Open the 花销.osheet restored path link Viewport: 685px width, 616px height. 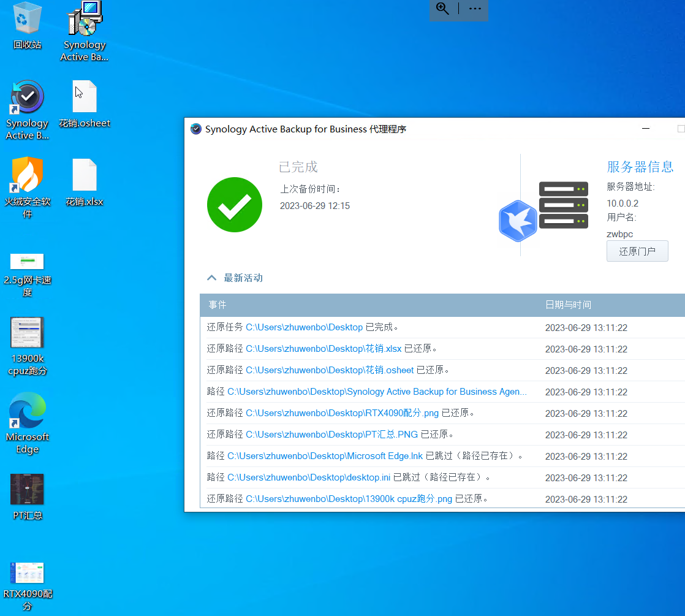pyautogui.click(x=330, y=370)
